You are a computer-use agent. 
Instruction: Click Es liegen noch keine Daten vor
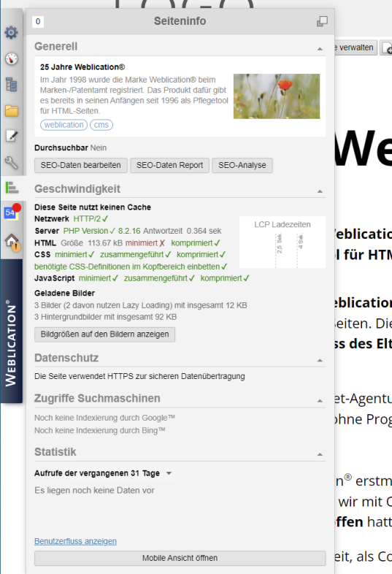[94, 490]
